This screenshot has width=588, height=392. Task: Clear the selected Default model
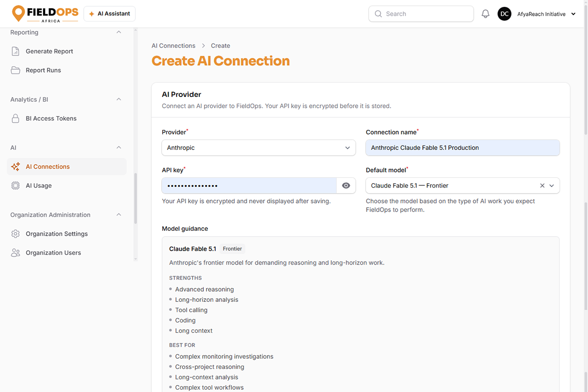(542, 186)
